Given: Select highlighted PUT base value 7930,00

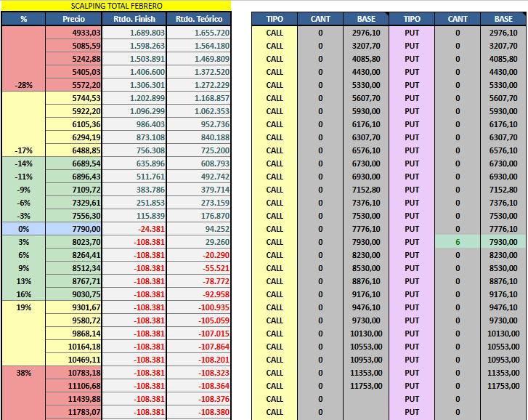Looking at the screenshot, I should 503,242.
